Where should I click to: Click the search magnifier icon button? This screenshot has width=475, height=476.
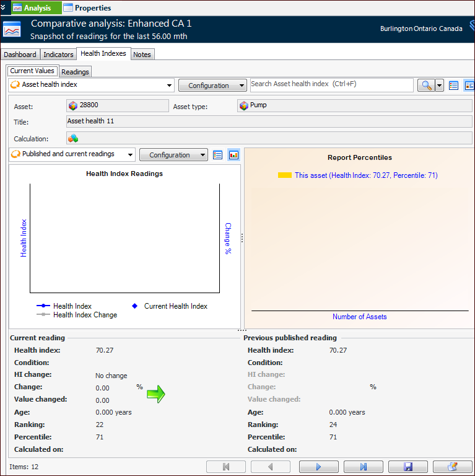click(x=425, y=86)
